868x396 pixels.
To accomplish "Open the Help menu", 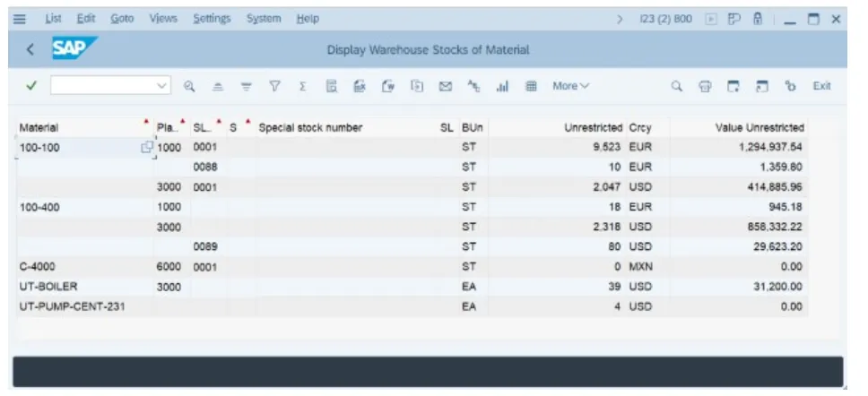I will (x=308, y=19).
